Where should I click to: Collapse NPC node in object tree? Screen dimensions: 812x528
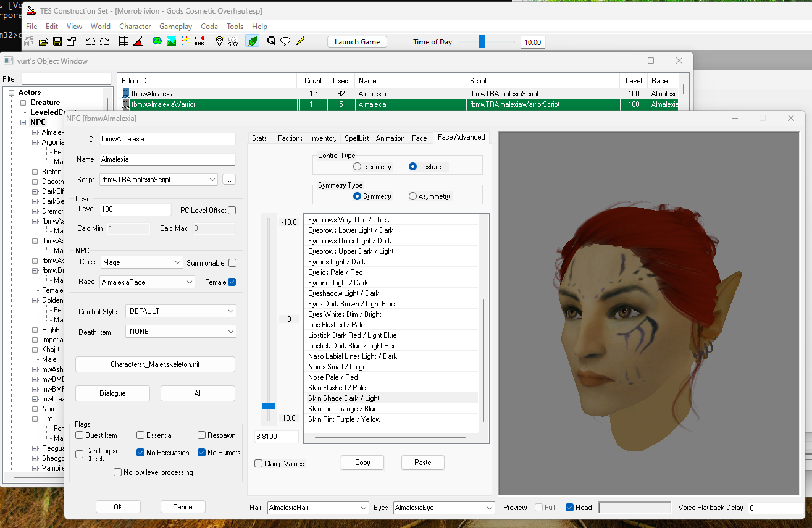(23, 122)
